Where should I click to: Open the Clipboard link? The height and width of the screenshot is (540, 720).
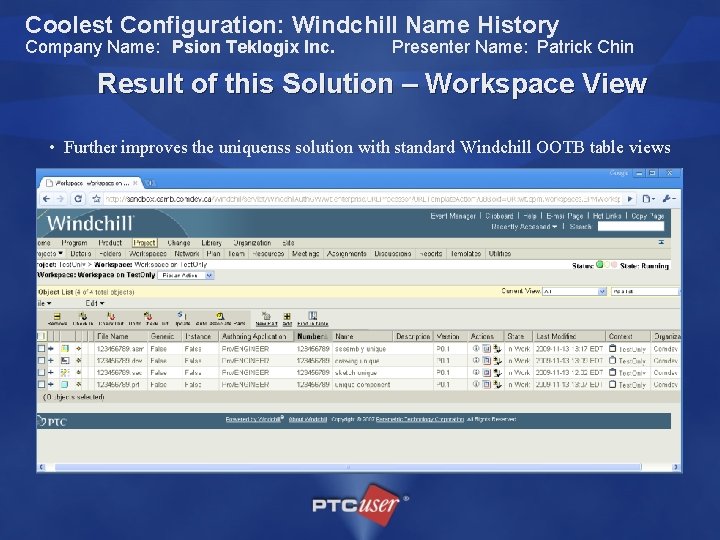[x=499, y=216]
